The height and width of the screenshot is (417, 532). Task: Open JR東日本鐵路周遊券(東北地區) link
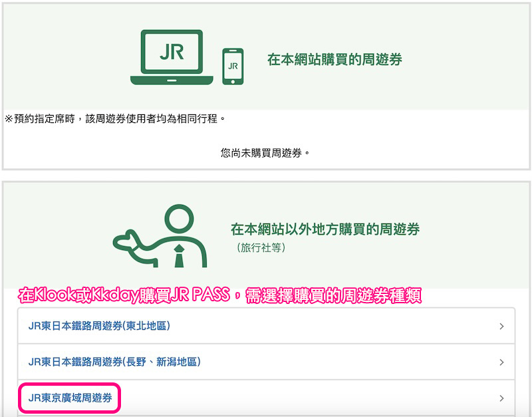(99, 326)
